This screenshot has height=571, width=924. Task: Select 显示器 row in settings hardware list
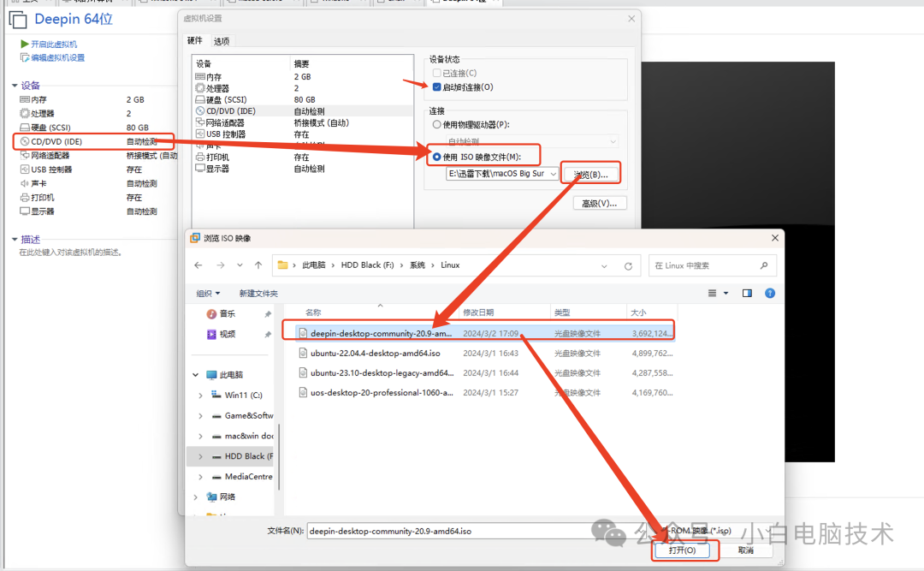pos(303,169)
